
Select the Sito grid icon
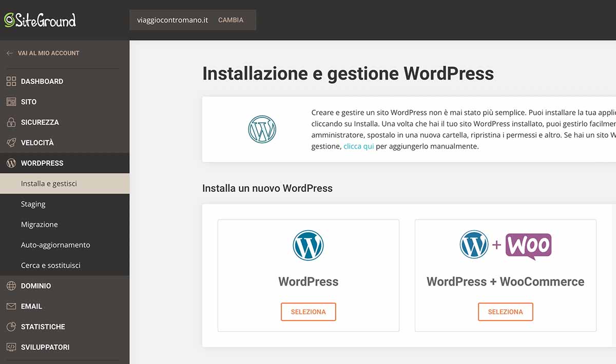point(12,102)
